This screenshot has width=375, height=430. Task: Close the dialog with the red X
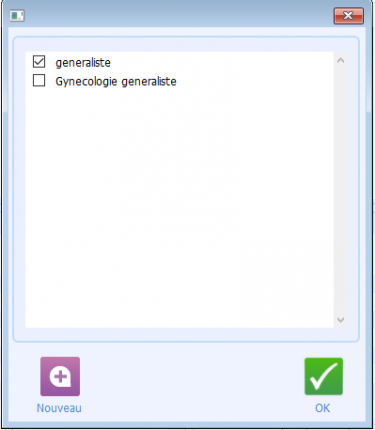click(348, 16)
